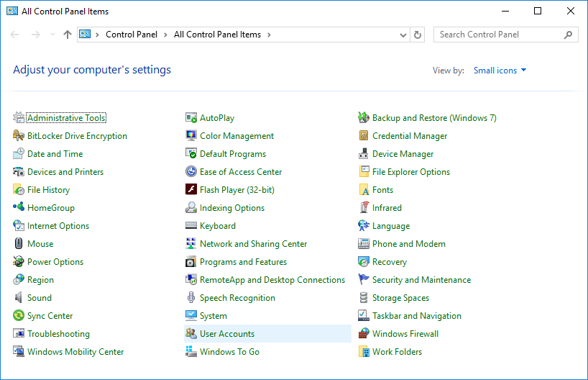Screen dimensions: 588x380
Task: Click the Windows Firewall brick-wall icon
Action: 364,333
